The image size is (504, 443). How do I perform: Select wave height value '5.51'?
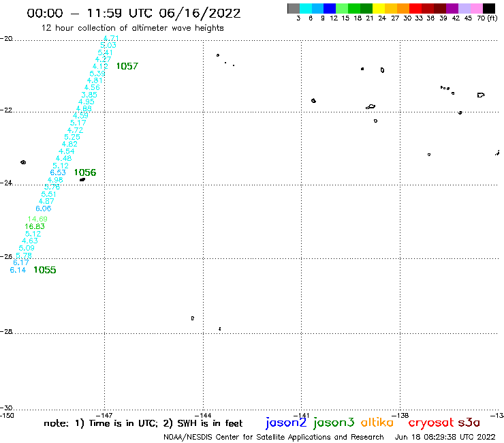[x=49, y=194]
